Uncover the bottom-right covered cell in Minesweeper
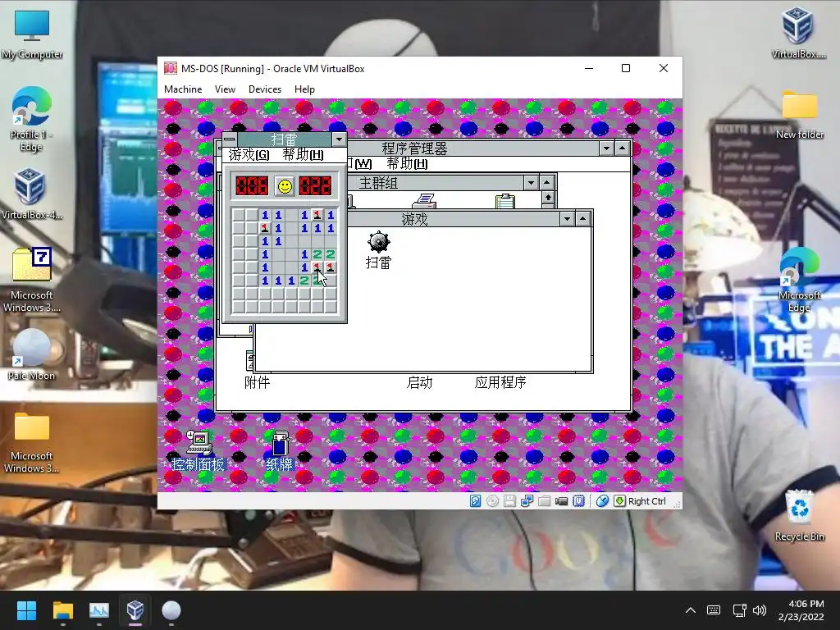 pos(331,307)
